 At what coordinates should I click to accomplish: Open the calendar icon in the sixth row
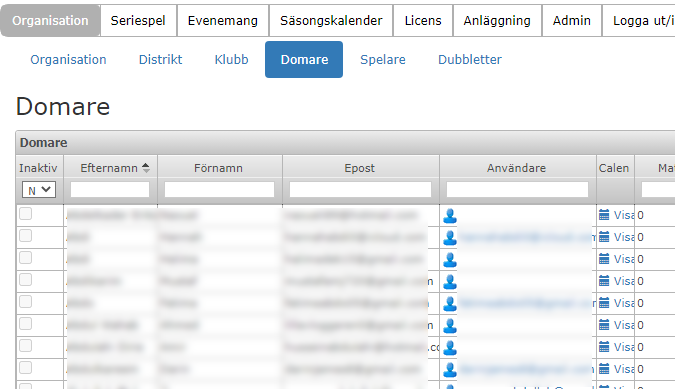(x=604, y=324)
